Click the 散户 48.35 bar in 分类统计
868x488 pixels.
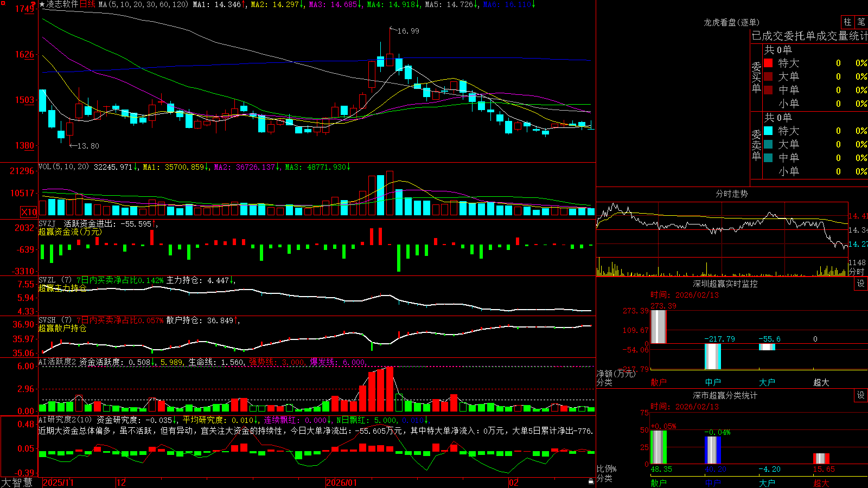click(659, 447)
